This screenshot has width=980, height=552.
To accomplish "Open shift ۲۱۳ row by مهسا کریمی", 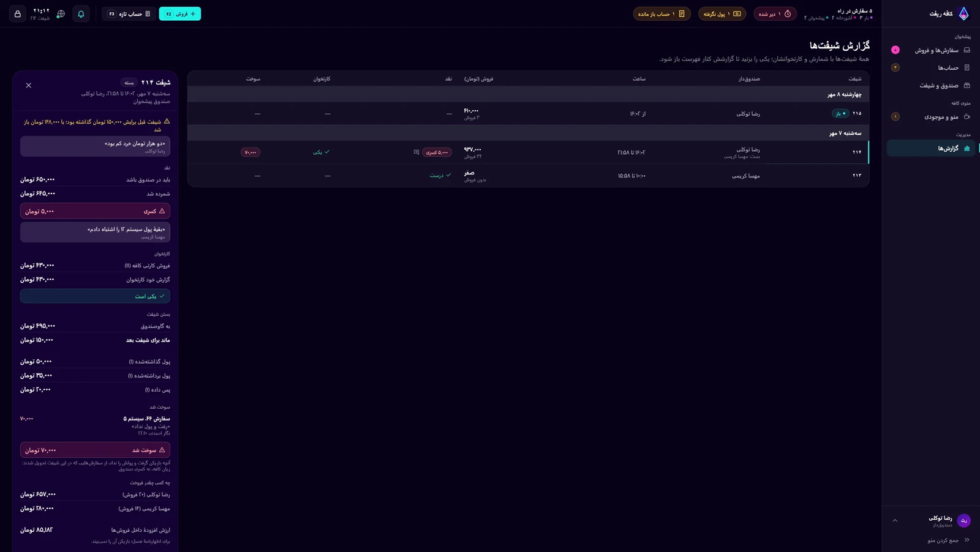I will (x=528, y=176).
